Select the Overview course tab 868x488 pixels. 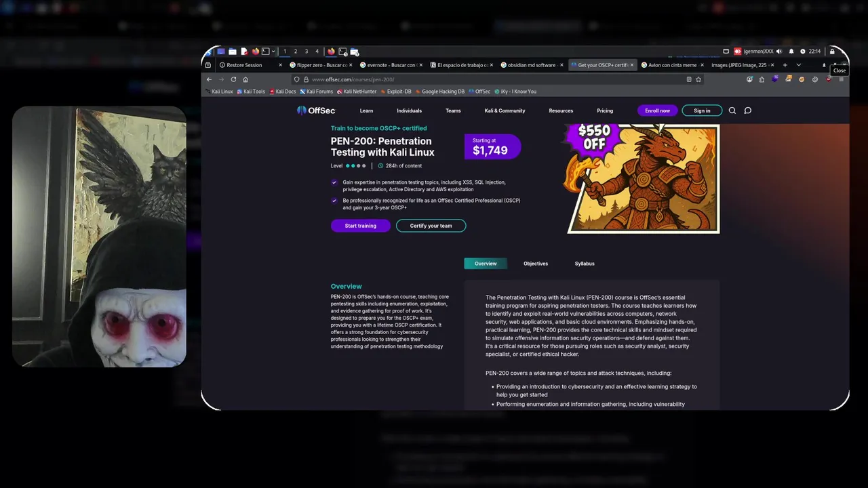click(x=486, y=264)
